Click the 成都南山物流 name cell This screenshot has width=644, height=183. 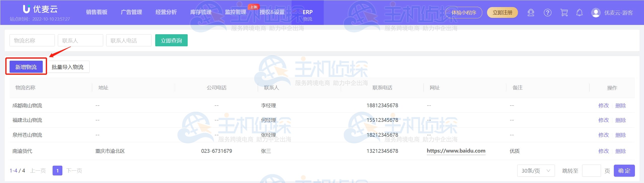tap(27, 105)
